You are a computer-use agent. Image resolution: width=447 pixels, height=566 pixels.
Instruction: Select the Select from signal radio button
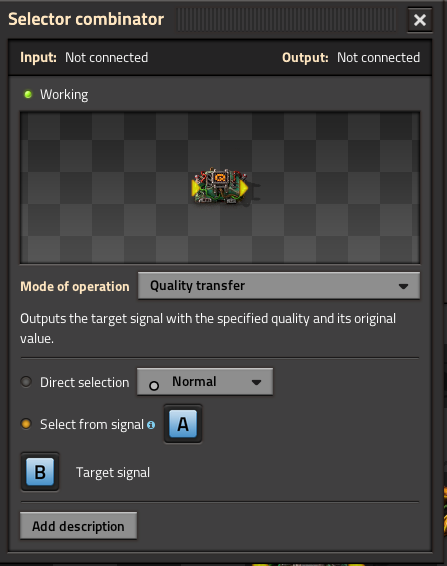click(x=26, y=424)
